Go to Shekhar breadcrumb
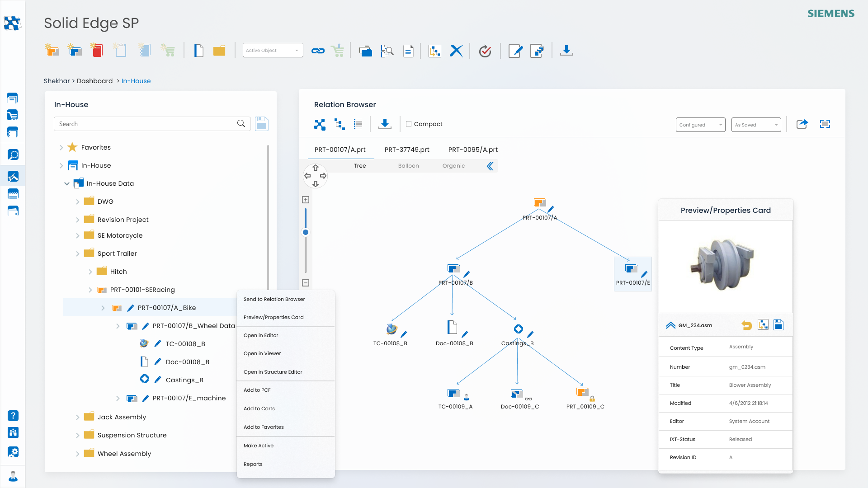Screen dimensions: 868x488 coord(57,81)
